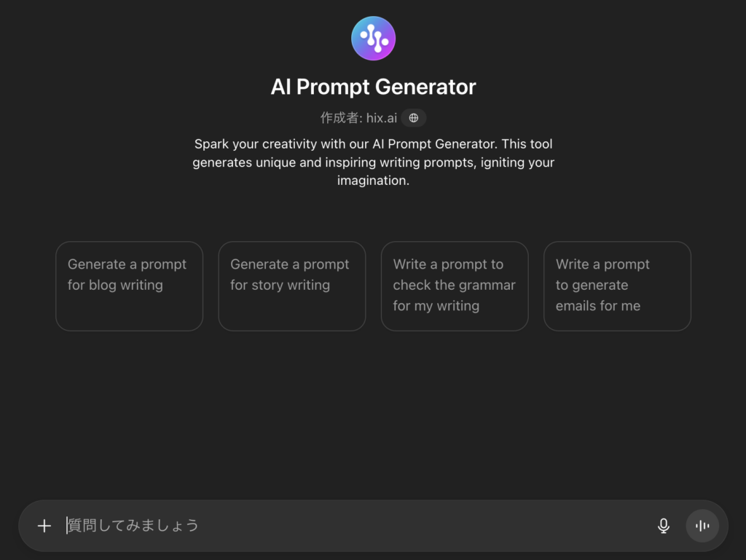746x560 pixels.
Task: Open the plus attachment menu in composer
Action: 44,526
